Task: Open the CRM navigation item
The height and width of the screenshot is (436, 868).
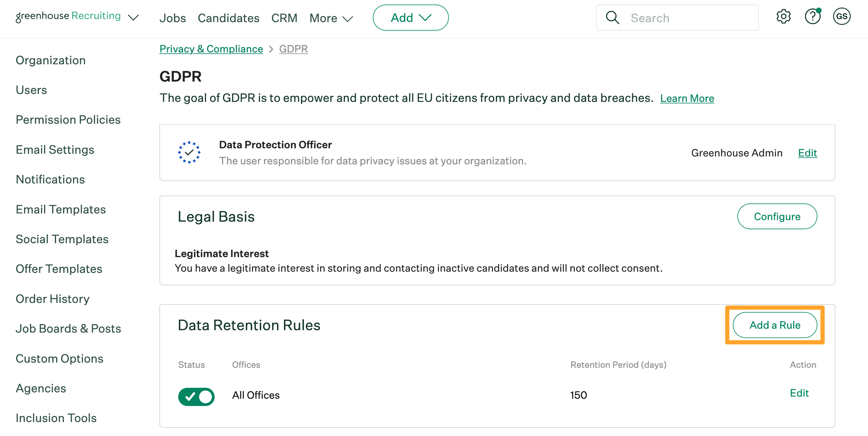Action: [x=284, y=18]
